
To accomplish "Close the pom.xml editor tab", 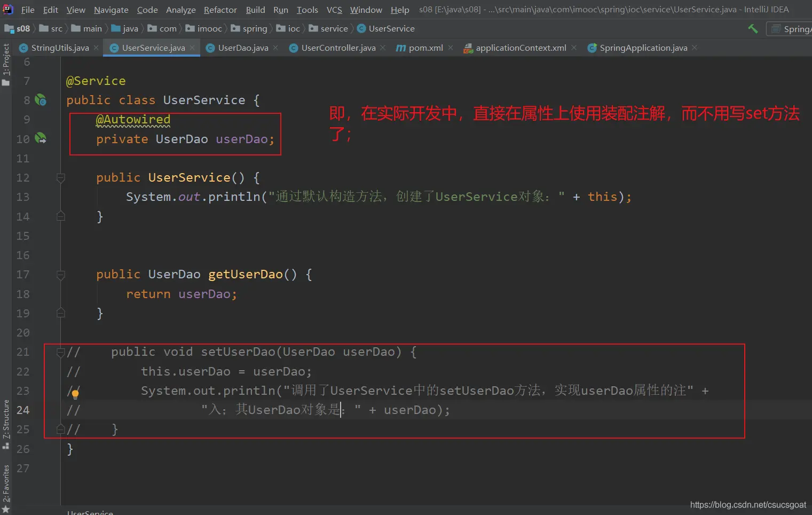I will pos(451,48).
